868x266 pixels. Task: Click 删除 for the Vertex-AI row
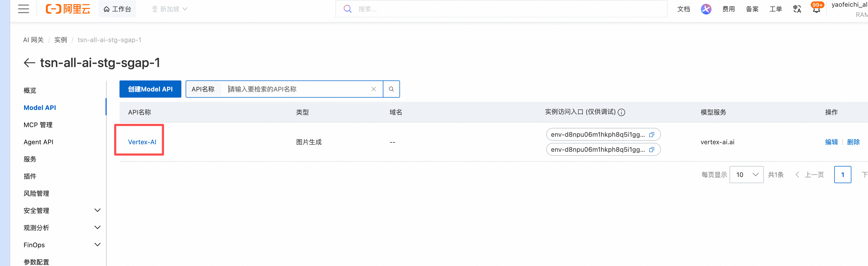(x=854, y=142)
